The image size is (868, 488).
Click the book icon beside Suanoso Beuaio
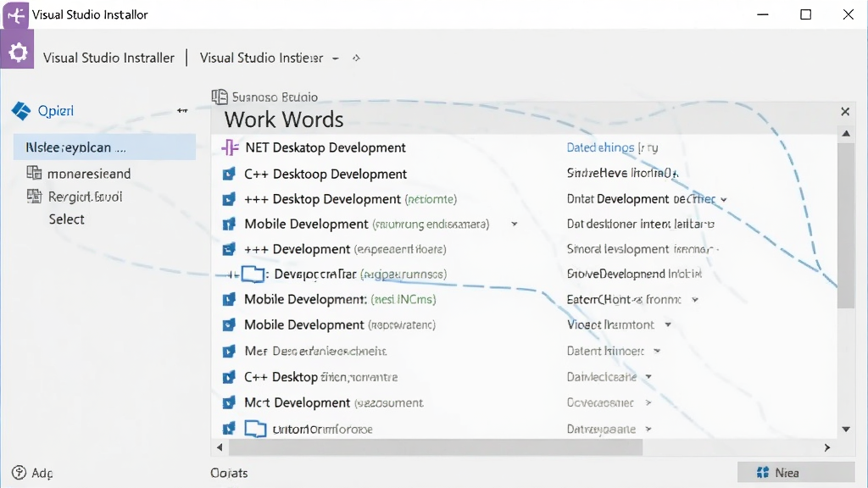(220, 97)
